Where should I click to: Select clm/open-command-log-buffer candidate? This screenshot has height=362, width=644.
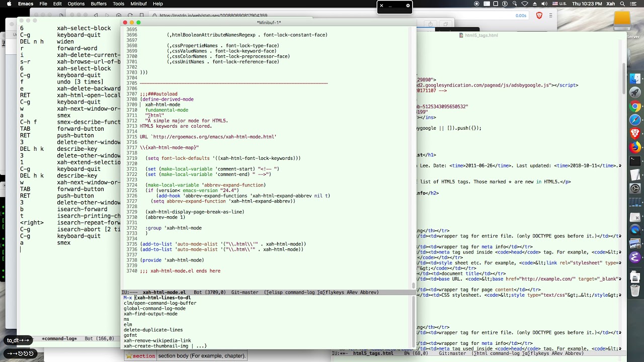click(160, 303)
